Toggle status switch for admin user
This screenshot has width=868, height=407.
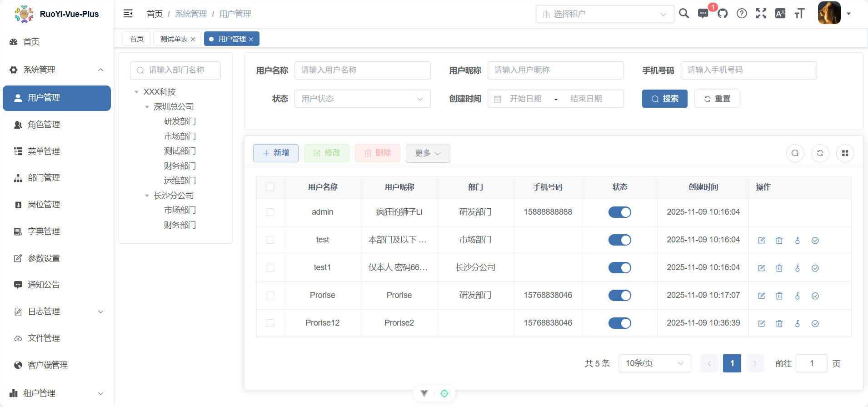[x=619, y=212]
